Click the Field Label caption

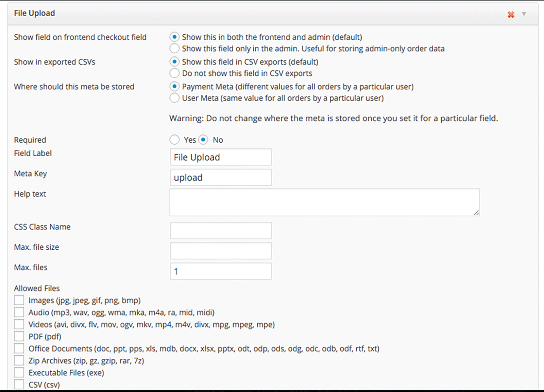[33, 154]
